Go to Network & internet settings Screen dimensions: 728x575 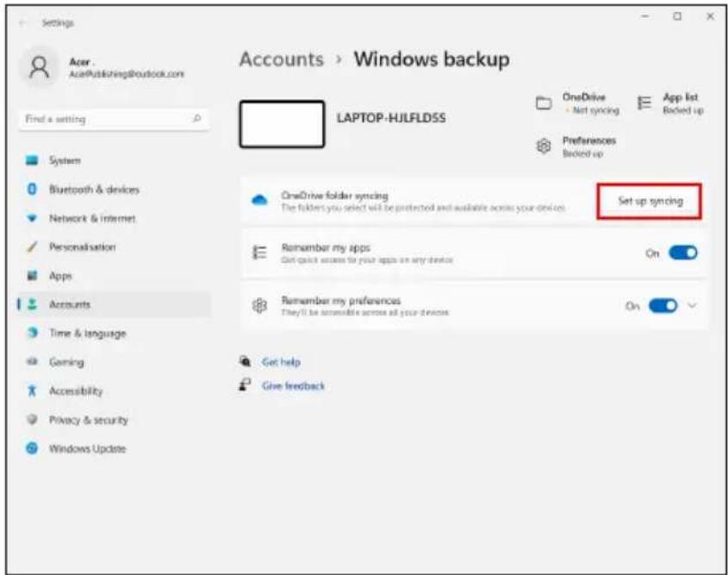[x=114, y=218]
